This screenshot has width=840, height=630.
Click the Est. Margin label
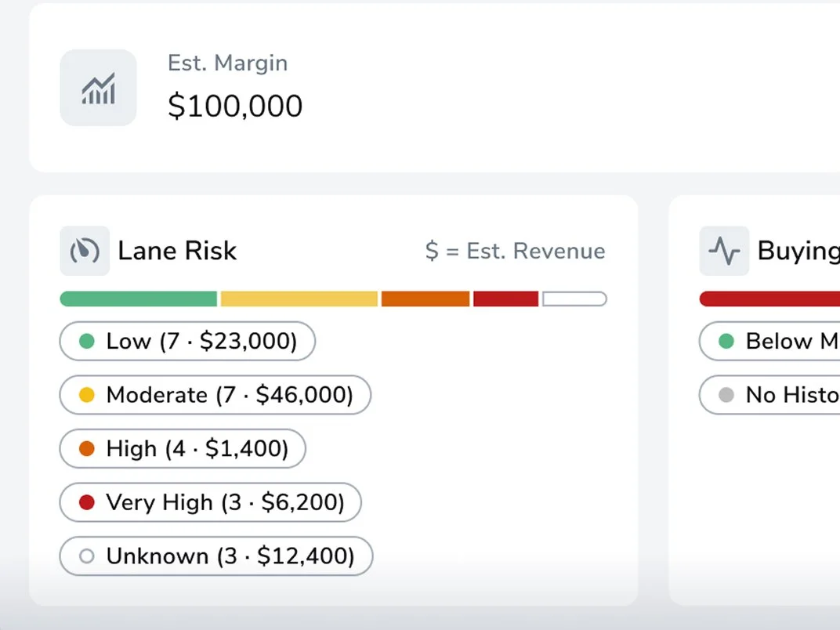(228, 63)
